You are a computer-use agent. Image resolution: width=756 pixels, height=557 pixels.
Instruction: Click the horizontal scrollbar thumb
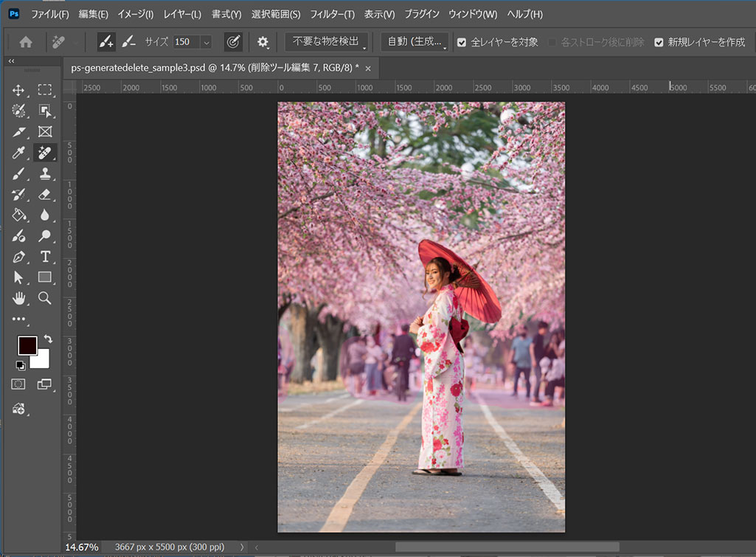(x=507, y=547)
